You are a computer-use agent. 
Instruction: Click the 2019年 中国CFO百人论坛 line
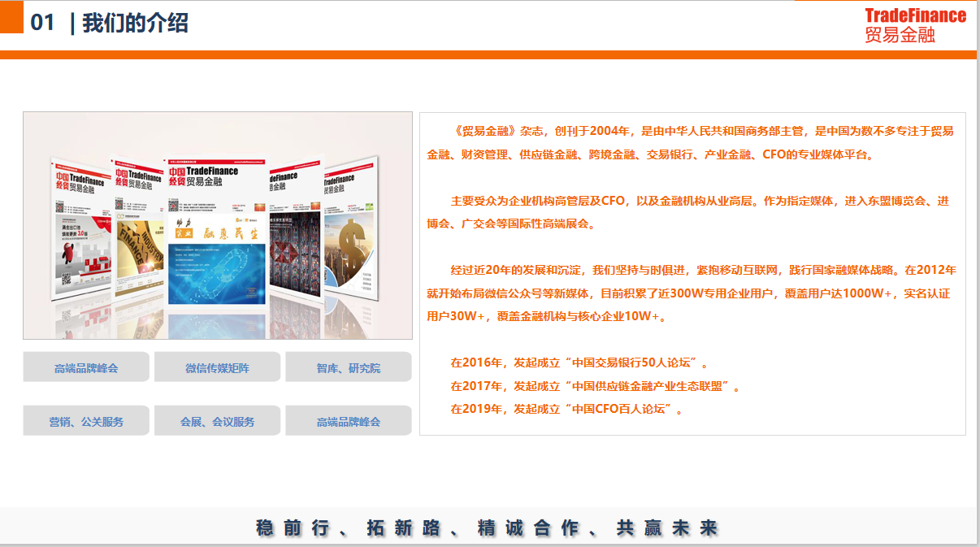coord(566,409)
